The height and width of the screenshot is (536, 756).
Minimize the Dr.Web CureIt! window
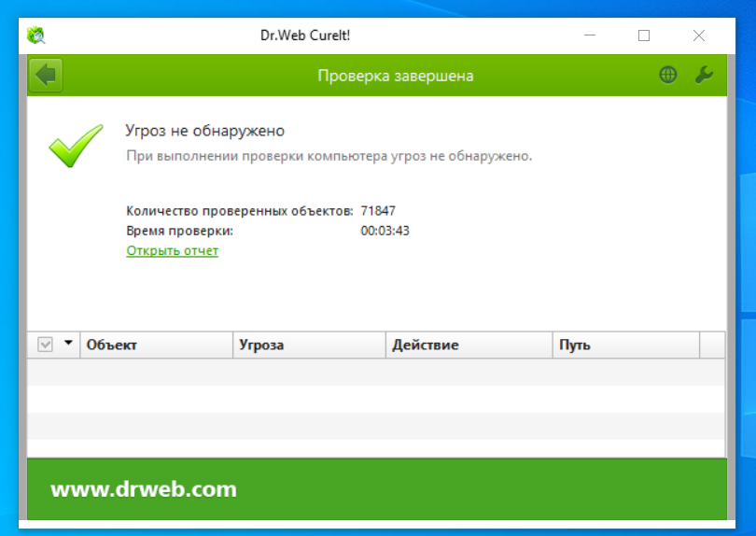[x=590, y=35]
